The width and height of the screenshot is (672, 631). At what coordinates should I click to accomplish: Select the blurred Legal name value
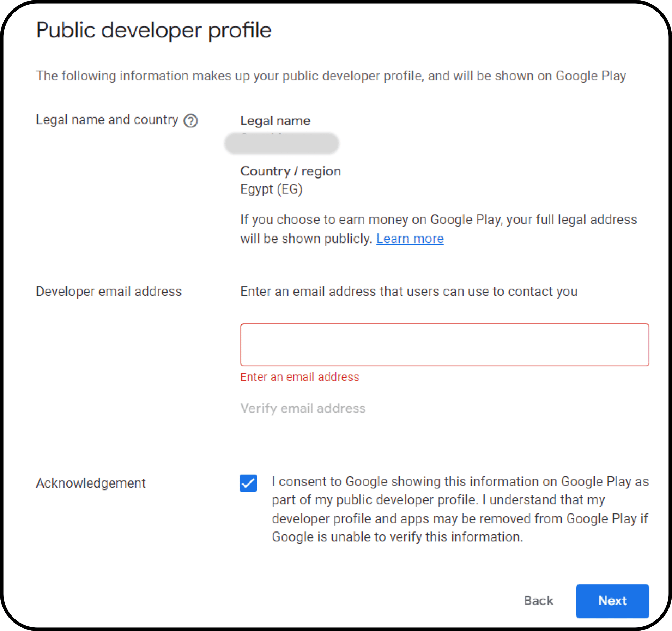(x=282, y=143)
